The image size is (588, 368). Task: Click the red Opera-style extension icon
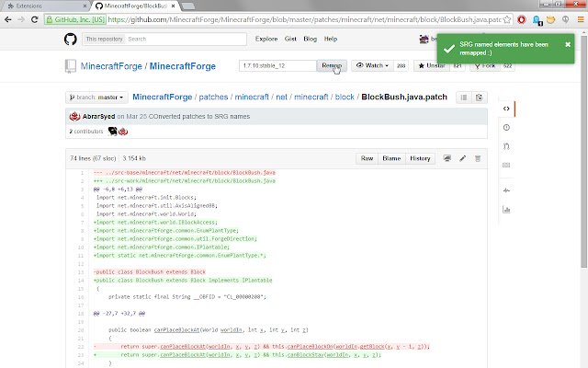(x=522, y=19)
